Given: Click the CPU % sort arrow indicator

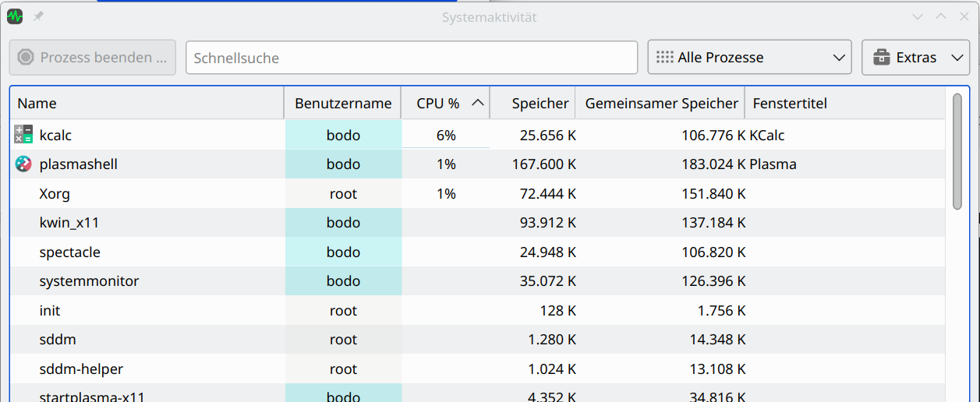Looking at the screenshot, I should [x=478, y=103].
